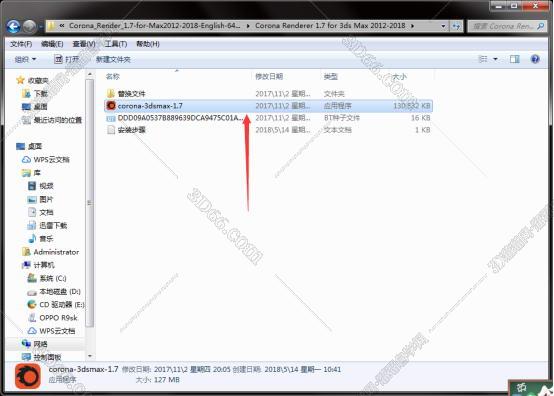Open the 音乐 library
Image resolution: width=554 pixels, height=396 pixels.
[x=46, y=239]
